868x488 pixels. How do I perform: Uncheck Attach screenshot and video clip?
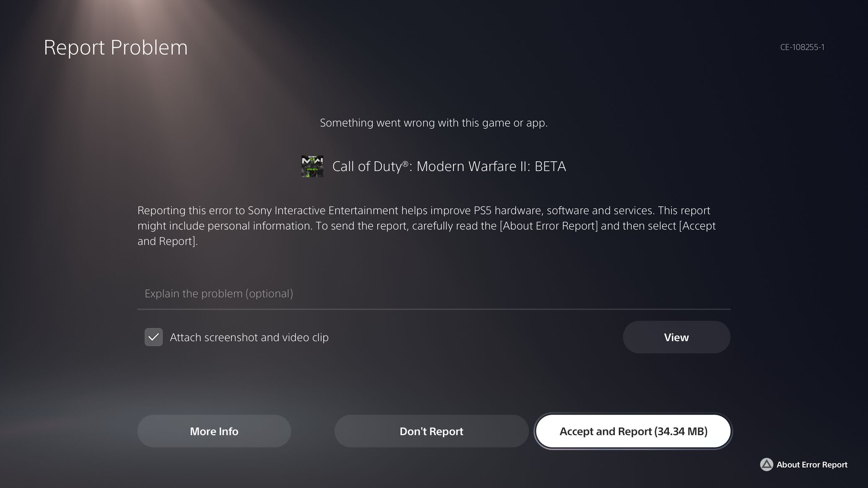pyautogui.click(x=153, y=337)
